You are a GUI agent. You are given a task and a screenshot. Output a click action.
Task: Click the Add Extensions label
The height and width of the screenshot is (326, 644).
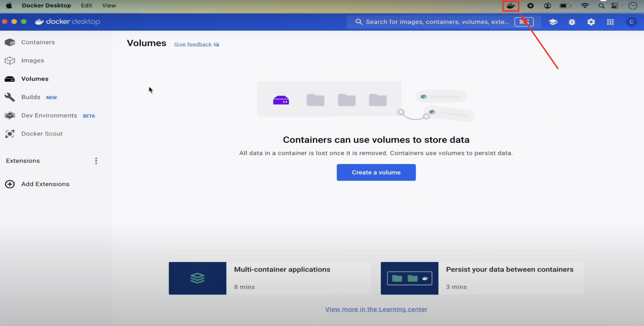click(x=45, y=184)
